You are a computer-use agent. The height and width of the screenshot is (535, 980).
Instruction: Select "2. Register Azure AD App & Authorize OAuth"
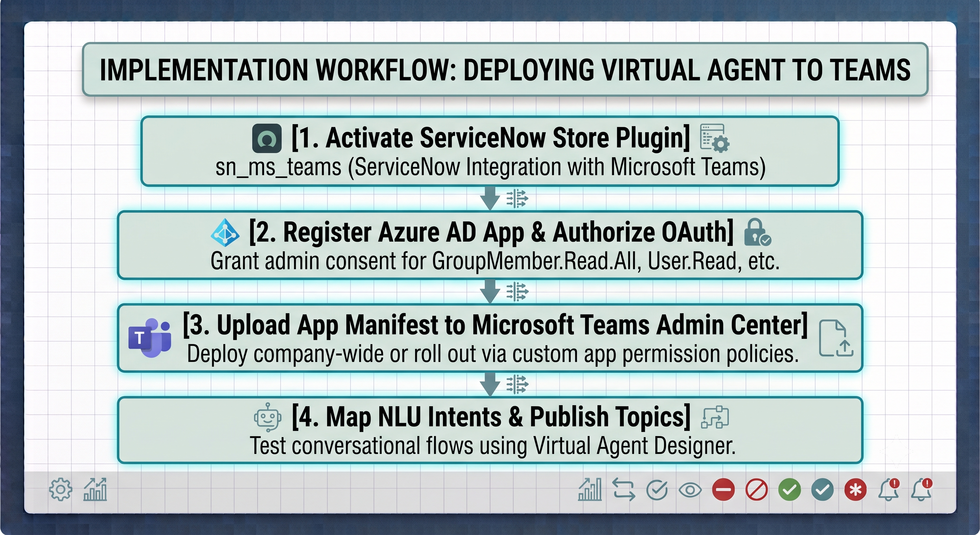pos(491,232)
